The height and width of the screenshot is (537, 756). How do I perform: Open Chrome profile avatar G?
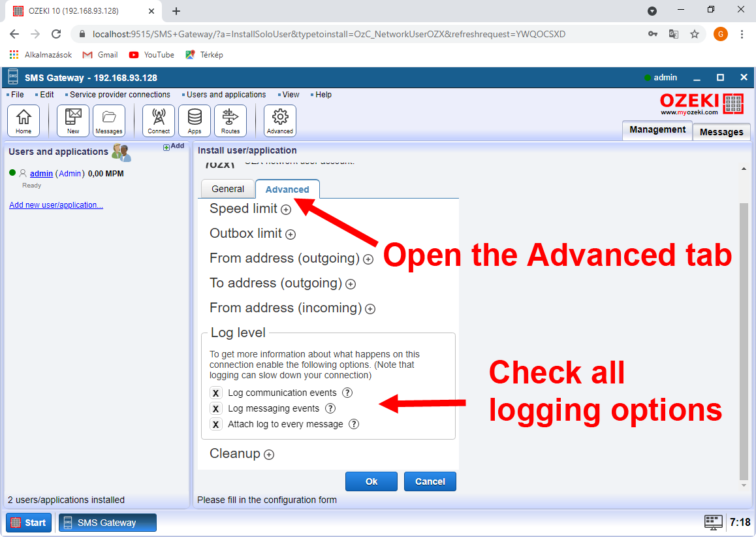(x=720, y=34)
